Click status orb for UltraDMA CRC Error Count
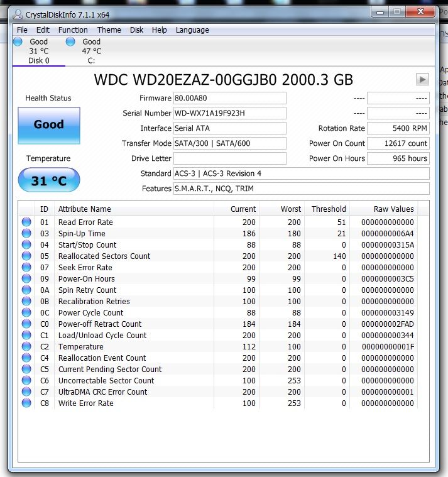Image resolution: width=448 pixels, height=477 pixels. 26,392
